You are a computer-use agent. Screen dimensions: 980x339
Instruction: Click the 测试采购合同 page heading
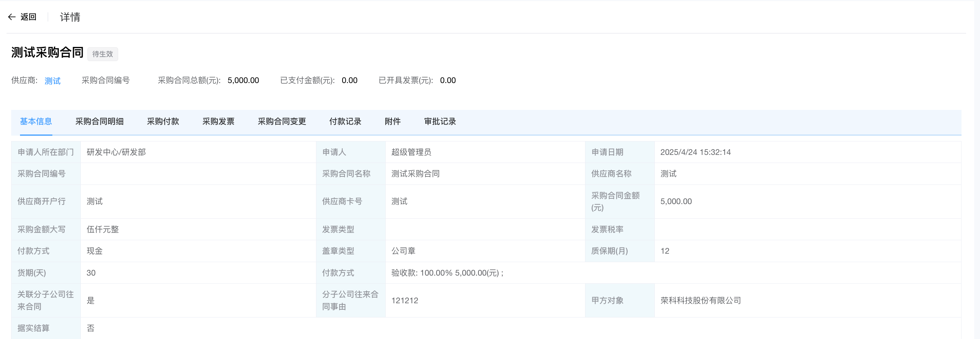[47, 52]
